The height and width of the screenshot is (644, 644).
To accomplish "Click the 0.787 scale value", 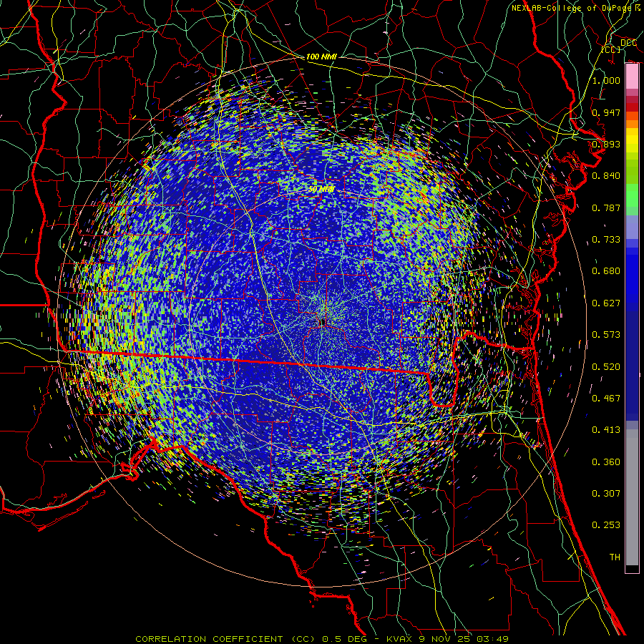I will (x=606, y=208).
